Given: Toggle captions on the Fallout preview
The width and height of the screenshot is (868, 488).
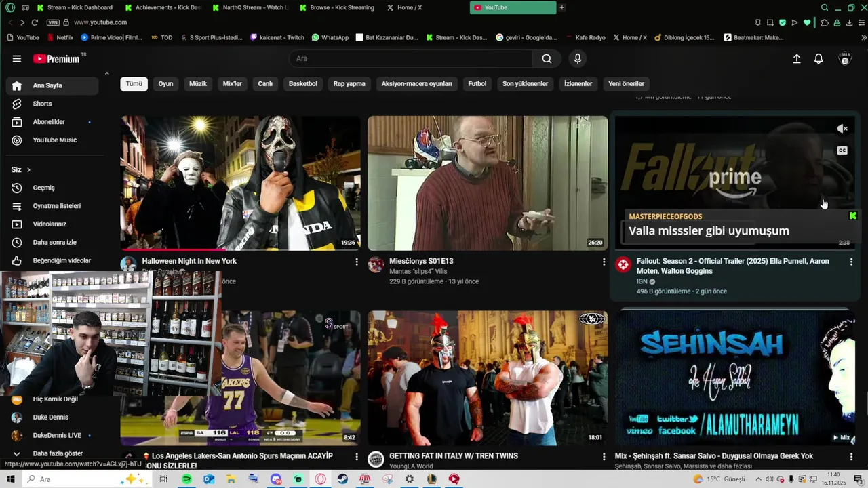Looking at the screenshot, I should (x=842, y=150).
